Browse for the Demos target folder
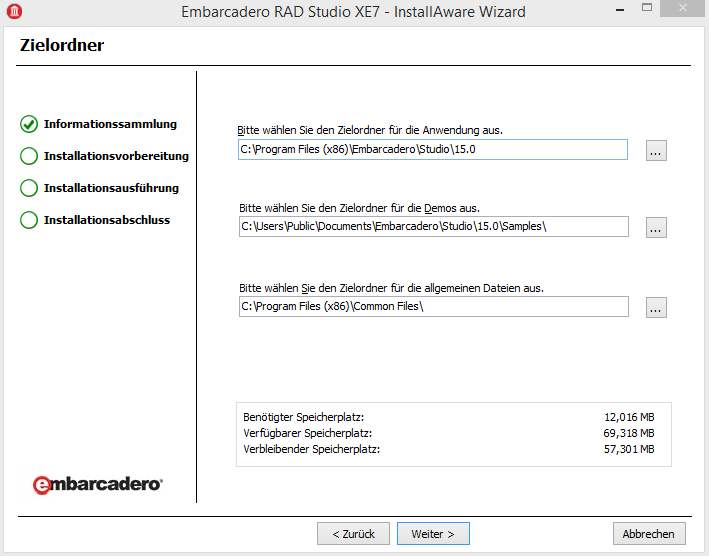The image size is (709, 556). coord(656,227)
